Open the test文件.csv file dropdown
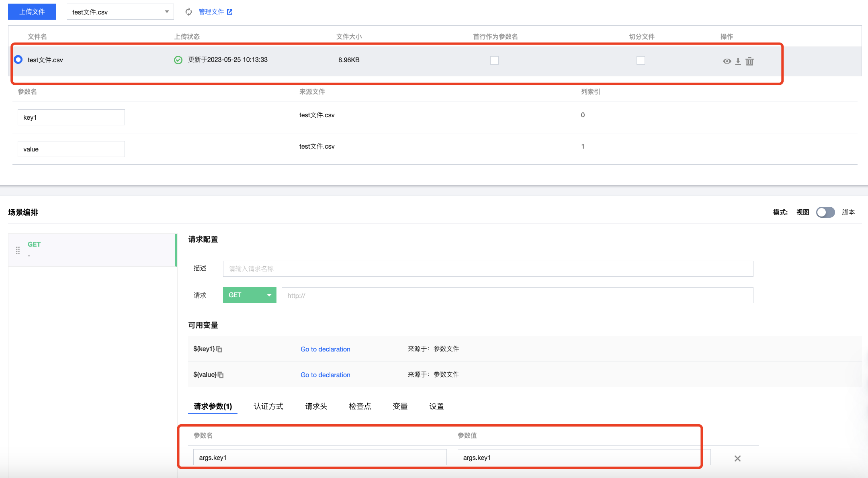The height and width of the screenshot is (478, 868). click(x=120, y=12)
